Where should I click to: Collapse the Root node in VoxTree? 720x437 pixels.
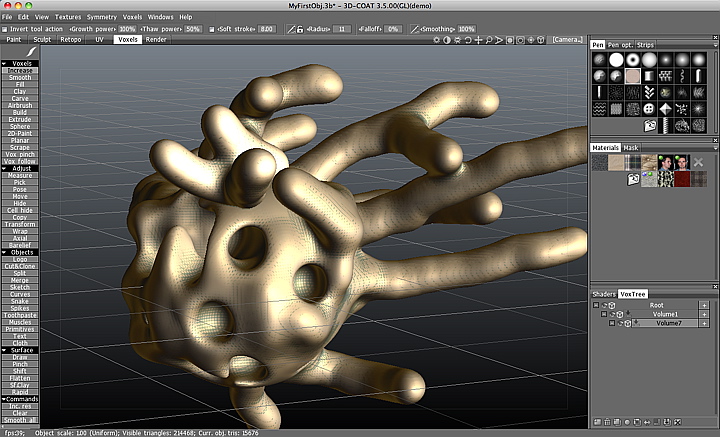tap(596, 305)
